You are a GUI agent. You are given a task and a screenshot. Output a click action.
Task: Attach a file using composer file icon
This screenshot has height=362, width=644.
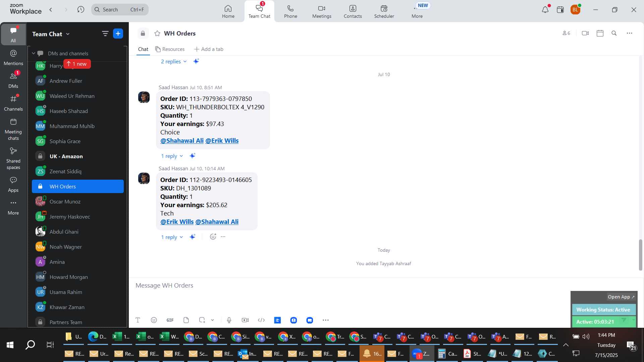point(186,320)
